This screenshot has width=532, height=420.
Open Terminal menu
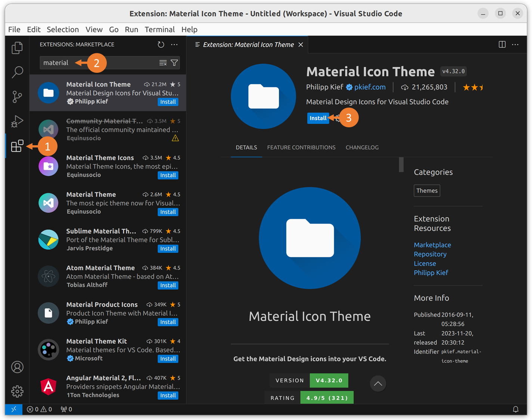pos(160,29)
